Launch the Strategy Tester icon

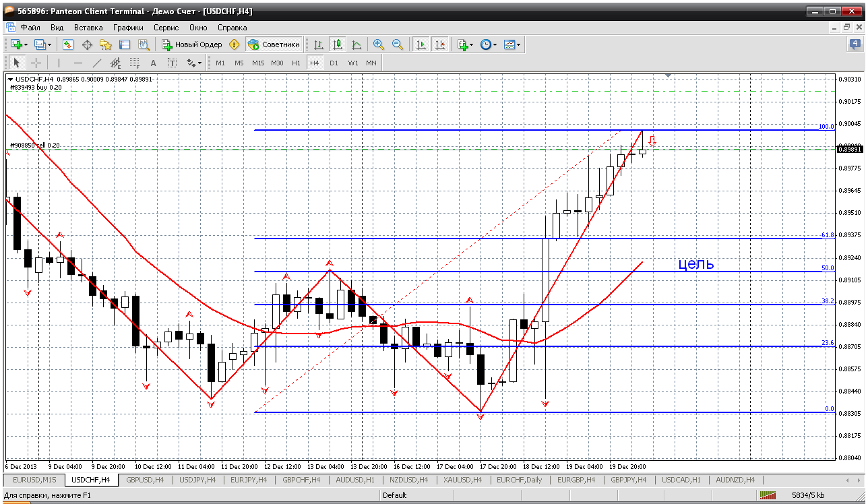click(144, 44)
